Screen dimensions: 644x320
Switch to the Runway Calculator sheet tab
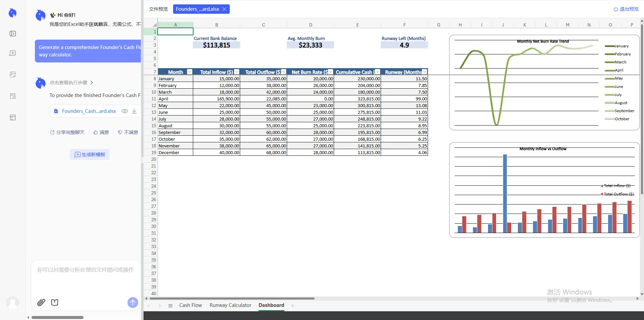230,305
